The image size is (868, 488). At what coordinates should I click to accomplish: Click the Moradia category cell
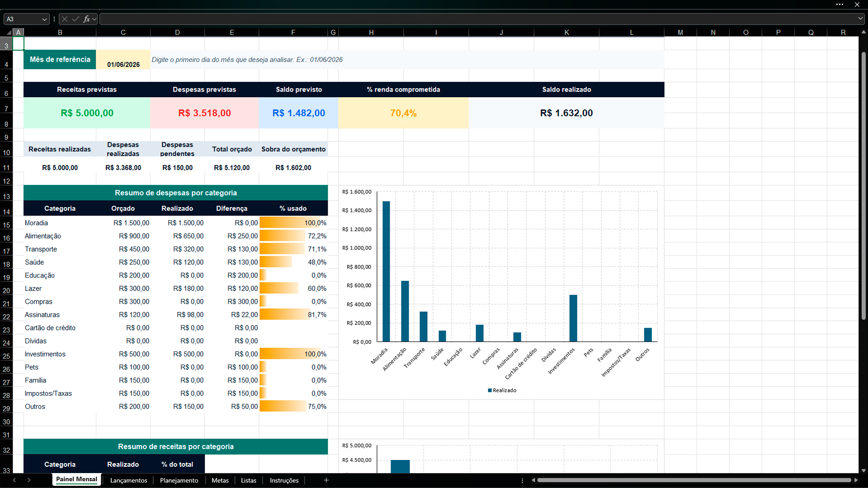click(60, 223)
